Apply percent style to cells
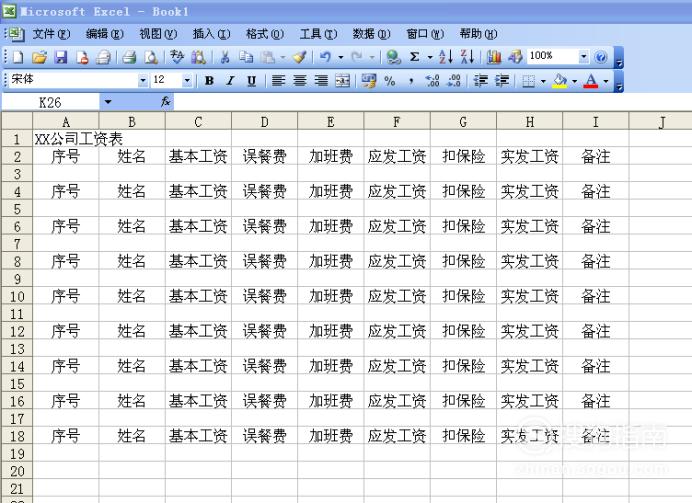 (390, 81)
